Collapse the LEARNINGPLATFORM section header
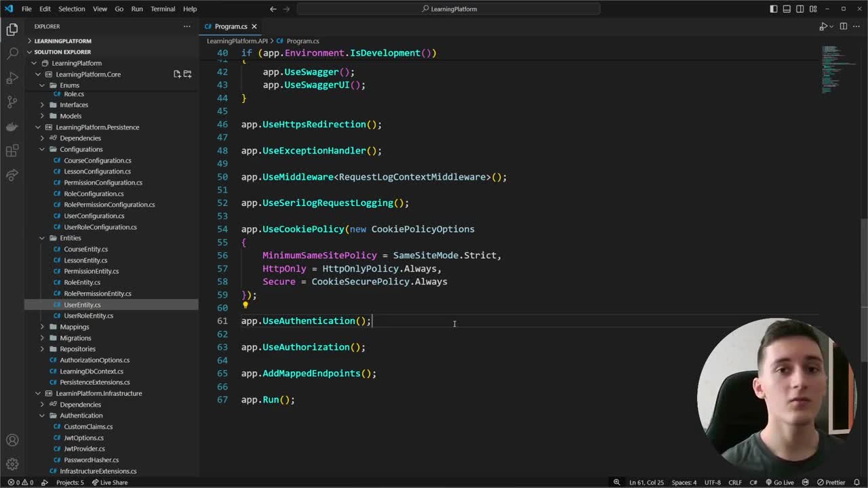The width and height of the screenshot is (868, 488). (x=112, y=41)
